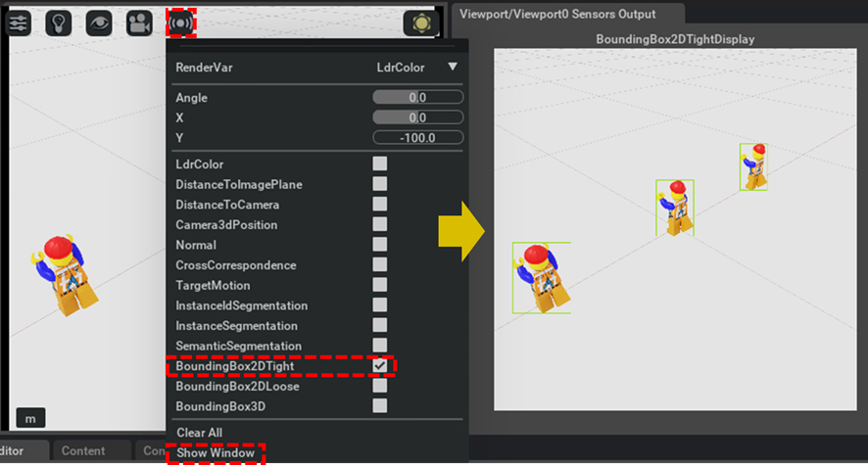Enable the InstanceIdSegmentation checkbox
The height and width of the screenshot is (465, 868).
pyautogui.click(x=380, y=305)
